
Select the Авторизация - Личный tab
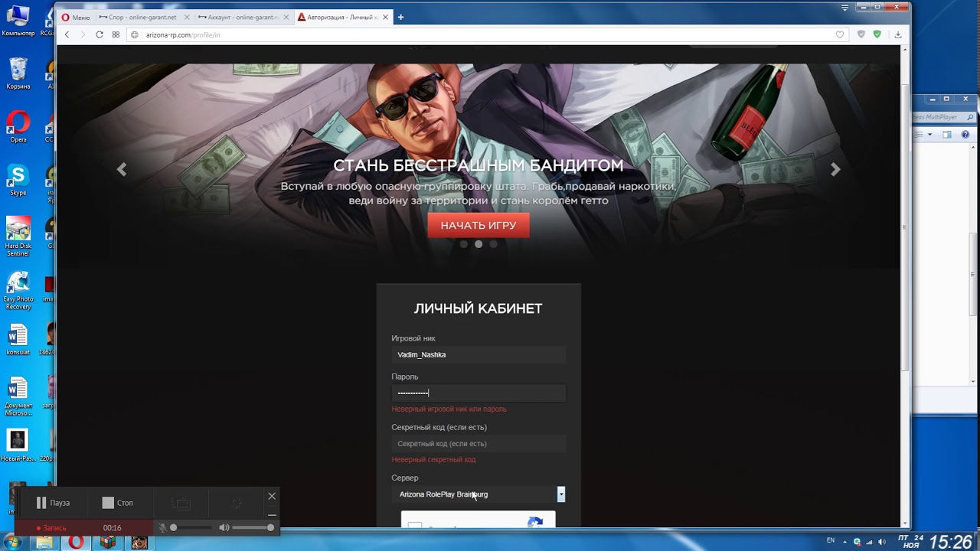tap(342, 17)
